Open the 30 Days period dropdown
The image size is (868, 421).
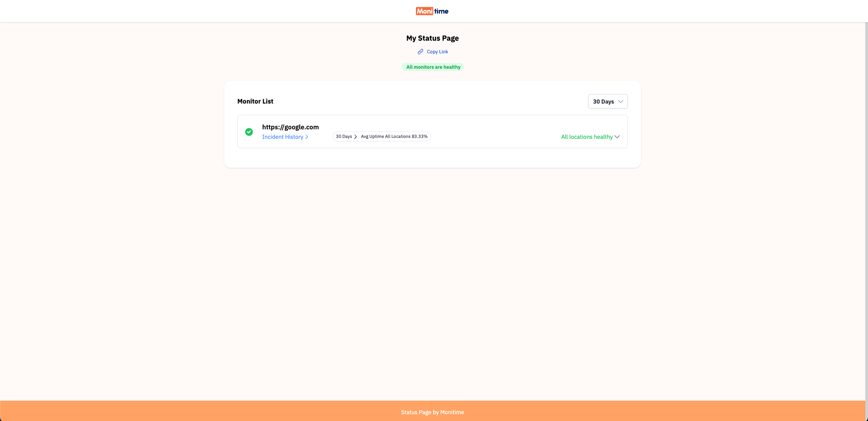[x=608, y=101]
